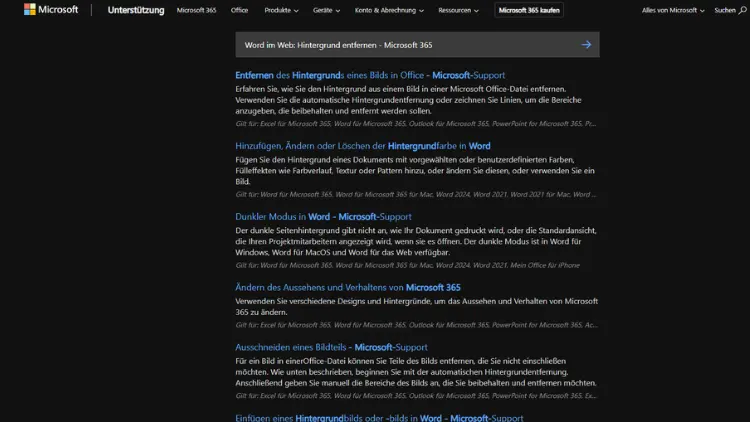Open 'Hinzufügen, Ändern oder Löschen der Hintergrundfarbe' result
The image size is (750, 422).
[363, 146]
